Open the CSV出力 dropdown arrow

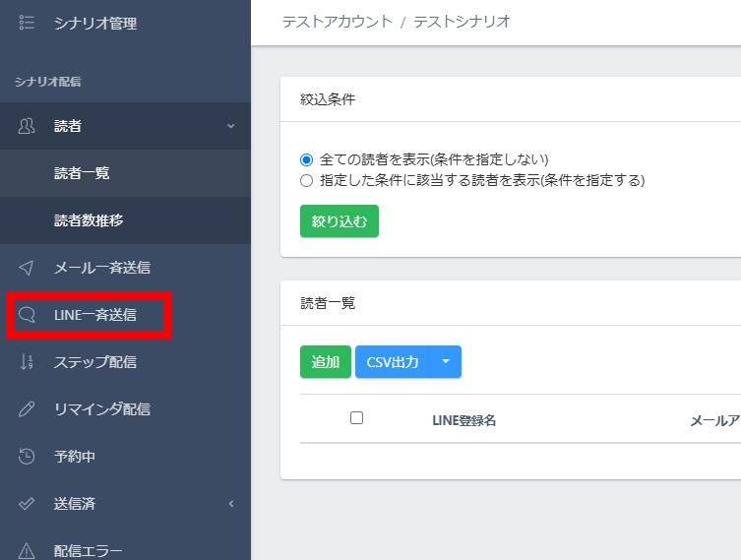point(445,362)
